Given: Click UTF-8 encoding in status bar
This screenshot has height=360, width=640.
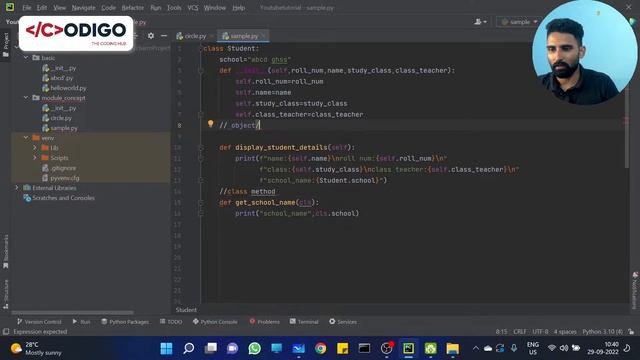Looking at the screenshot, I should tap(540, 331).
